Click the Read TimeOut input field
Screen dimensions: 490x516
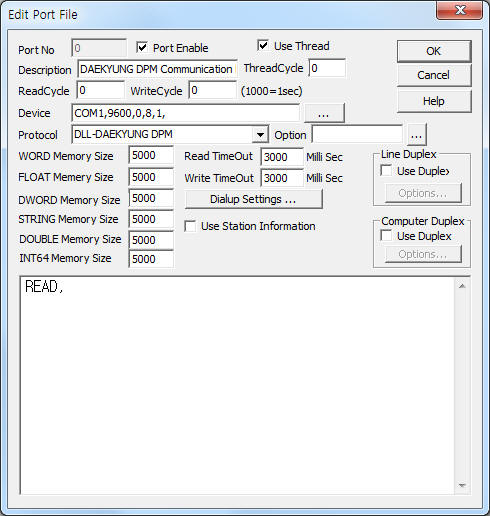tap(282, 157)
